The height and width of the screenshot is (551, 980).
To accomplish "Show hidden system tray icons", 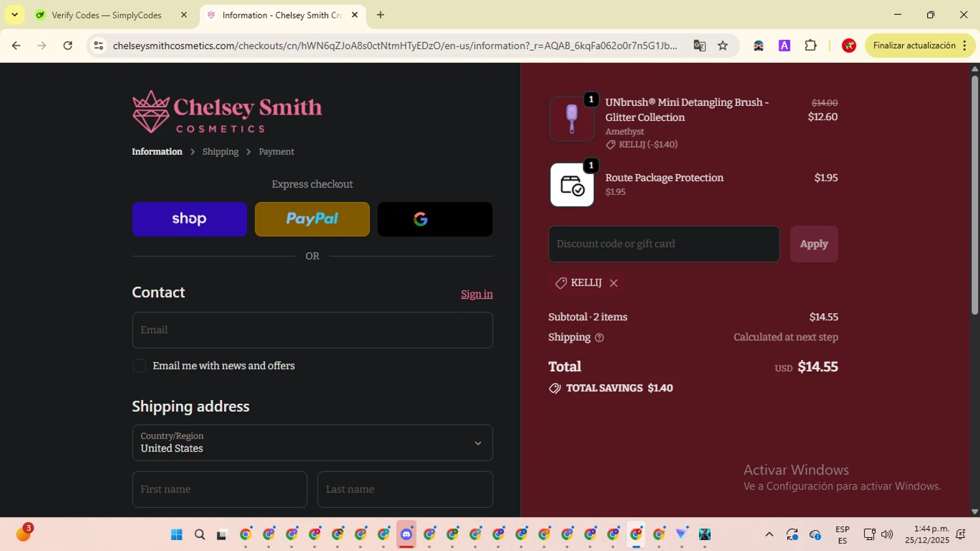I will (769, 535).
